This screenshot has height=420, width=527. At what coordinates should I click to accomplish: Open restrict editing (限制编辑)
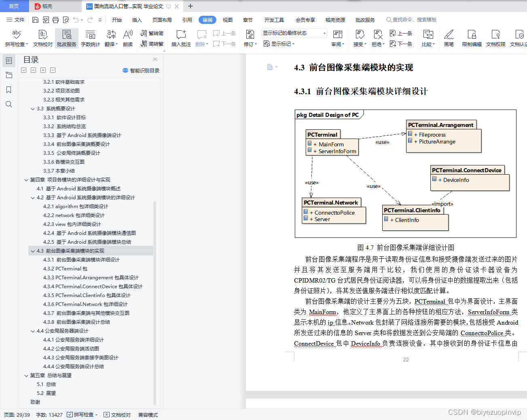pos(471,38)
